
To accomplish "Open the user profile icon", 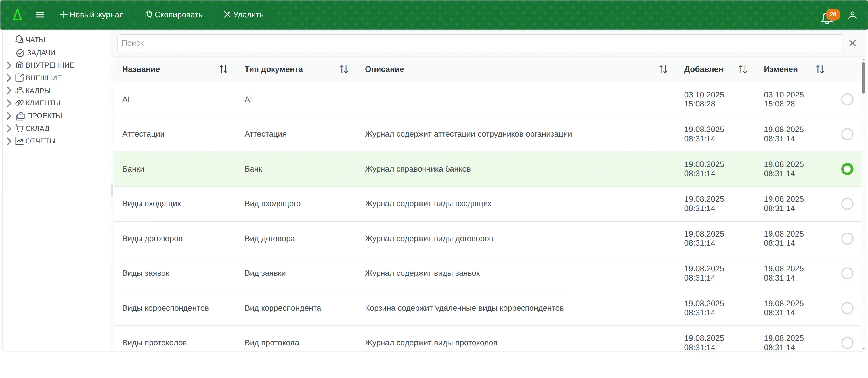I will 852,15.
